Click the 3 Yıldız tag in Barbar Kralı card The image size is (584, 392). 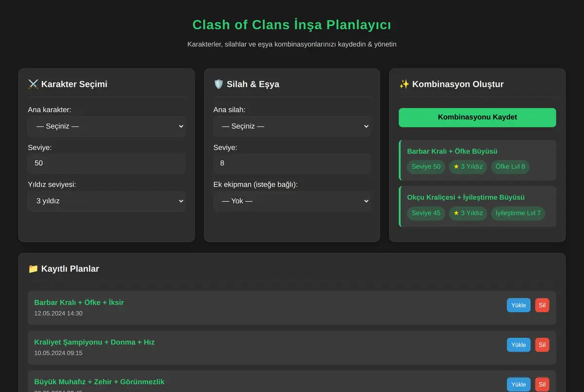coord(468,167)
